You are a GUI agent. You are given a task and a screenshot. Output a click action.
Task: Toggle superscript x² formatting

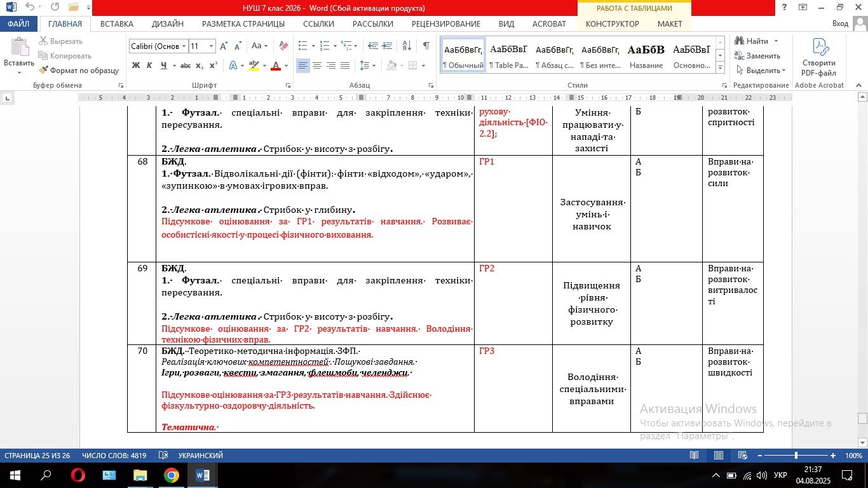pos(214,65)
